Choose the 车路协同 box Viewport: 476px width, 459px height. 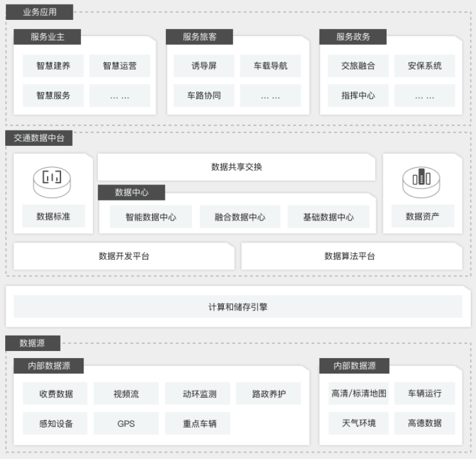tap(204, 96)
